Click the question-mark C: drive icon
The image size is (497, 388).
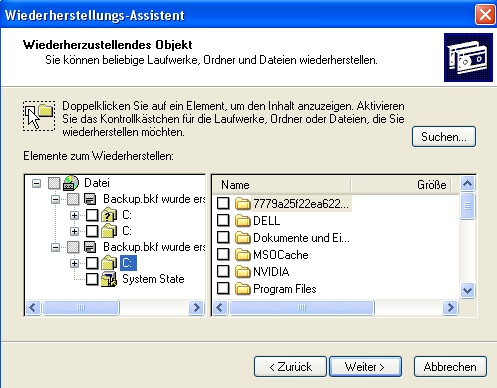(x=109, y=215)
